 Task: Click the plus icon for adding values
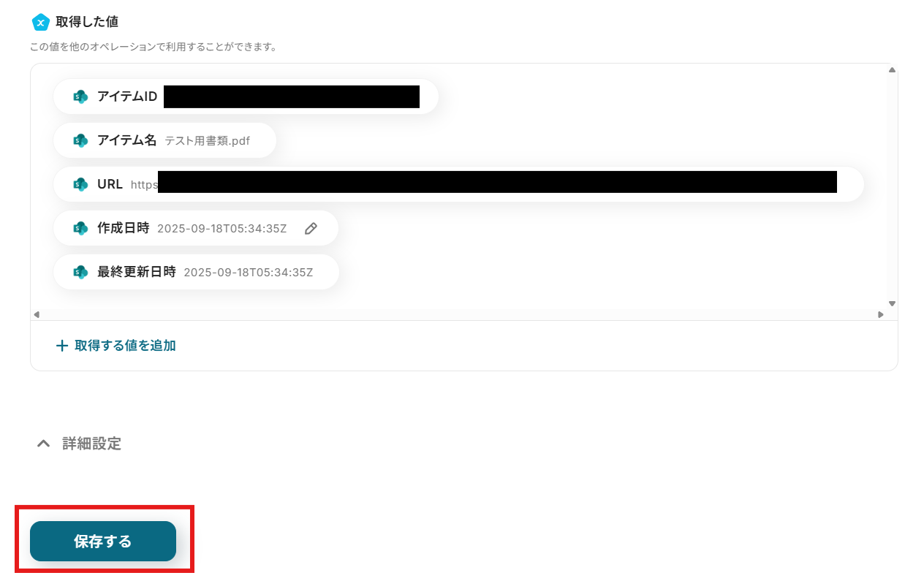click(62, 346)
